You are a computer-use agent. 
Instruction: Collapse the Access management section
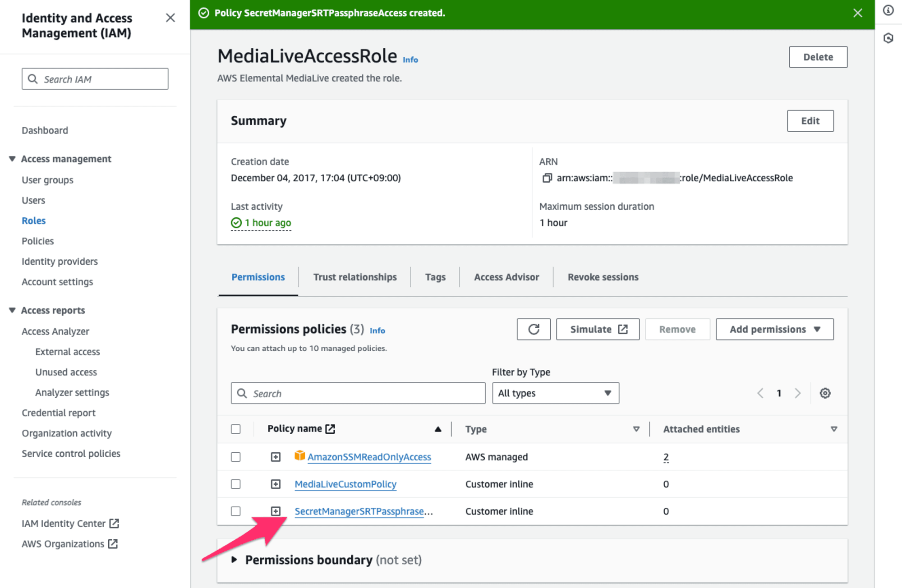coord(12,159)
